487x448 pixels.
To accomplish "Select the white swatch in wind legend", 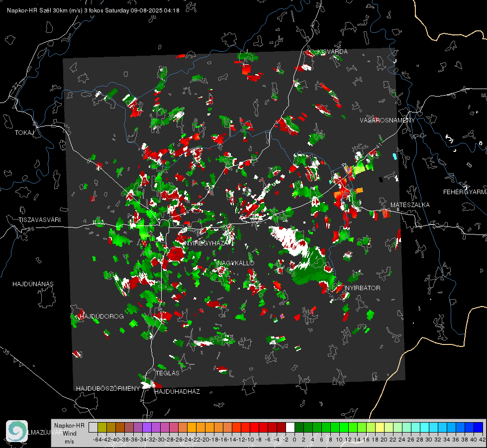I will coord(290,427).
